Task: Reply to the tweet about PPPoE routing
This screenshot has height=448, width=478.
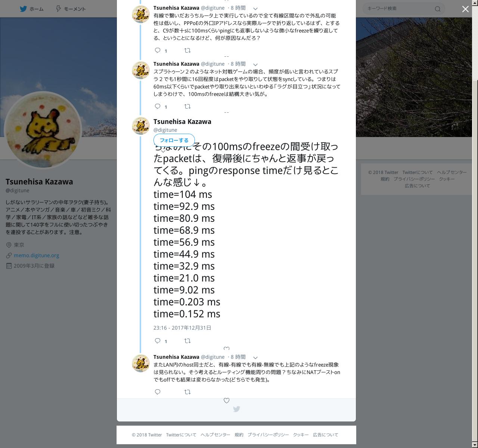Action: pos(158,50)
